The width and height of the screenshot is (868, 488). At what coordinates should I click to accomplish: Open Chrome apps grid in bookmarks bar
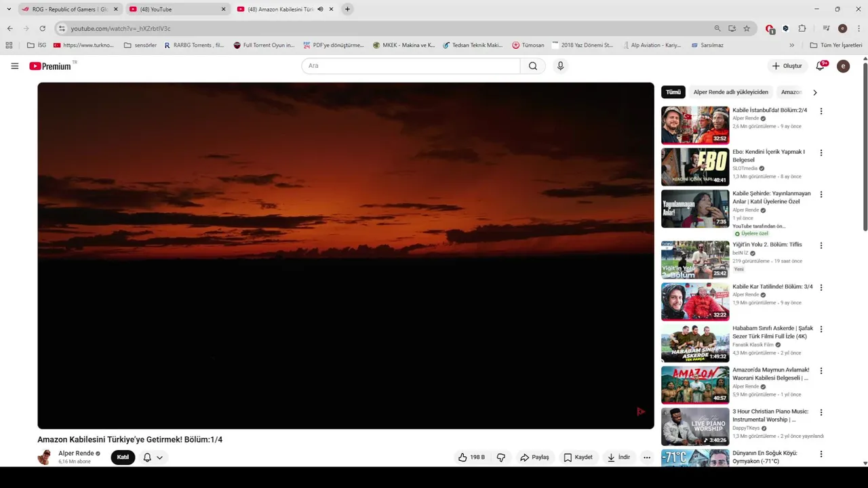[9, 45]
